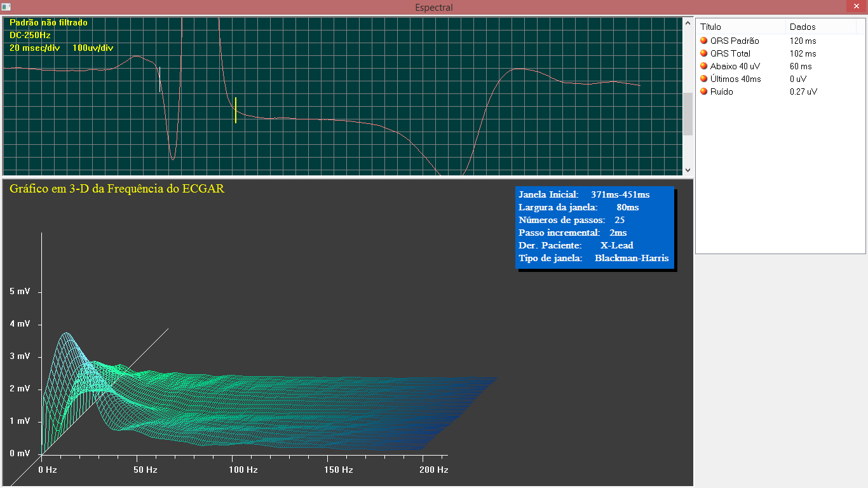Click the red bullet beside Abaixo 40 uV
Viewport: 868px width, 488px height.
click(x=703, y=66)
